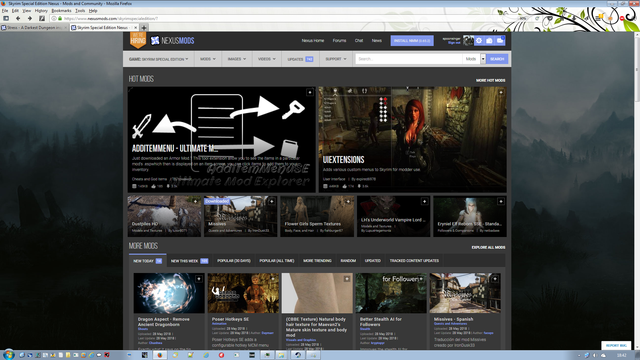640x360 pixels.
Task: Open the Tools menu
Action: tap(80, 11)
